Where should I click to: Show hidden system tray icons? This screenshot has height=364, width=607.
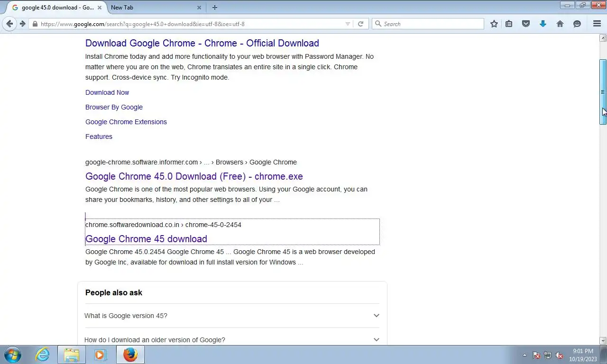tap(524, 355)
